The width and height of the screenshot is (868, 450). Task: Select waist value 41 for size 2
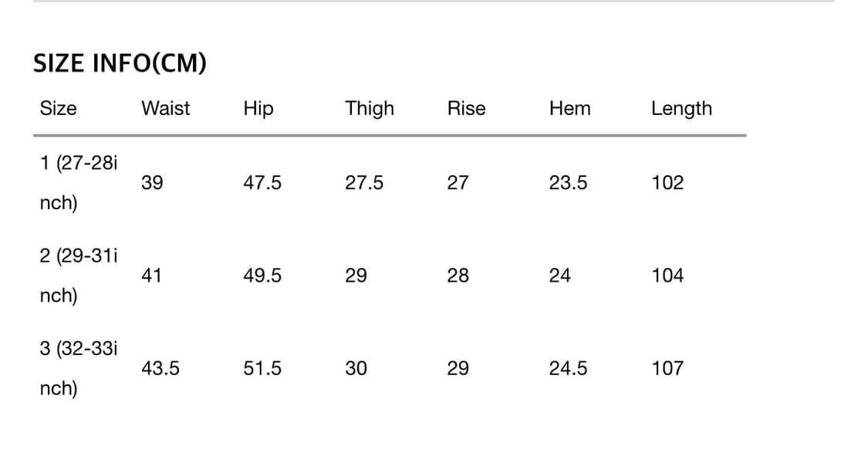[152, 276]
